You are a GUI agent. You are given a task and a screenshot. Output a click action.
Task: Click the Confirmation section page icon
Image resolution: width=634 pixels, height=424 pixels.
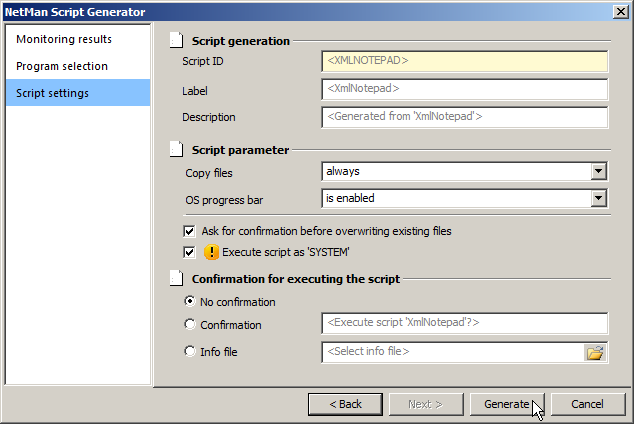pyautogui.click(x=177, y=279)
